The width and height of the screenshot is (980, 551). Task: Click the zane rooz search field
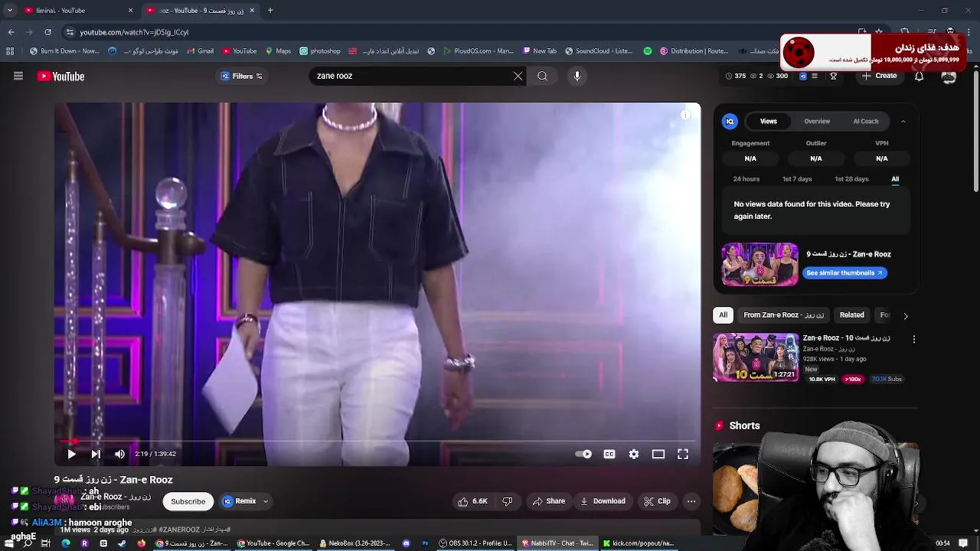click(x=410, y=76)
